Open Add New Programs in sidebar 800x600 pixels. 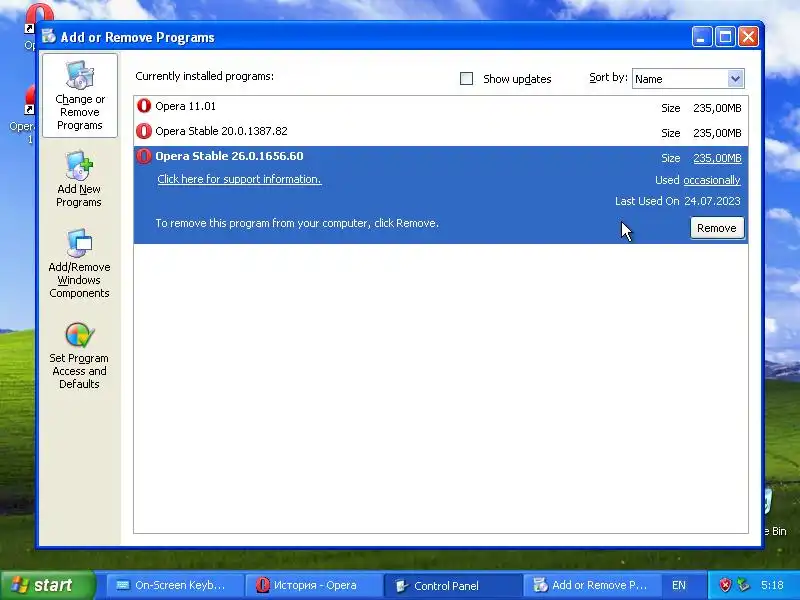click(79, 179)
